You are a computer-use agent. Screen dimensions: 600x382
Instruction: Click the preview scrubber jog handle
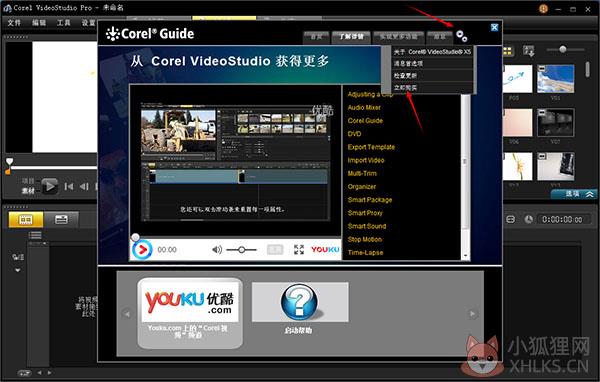click(10, 161)
